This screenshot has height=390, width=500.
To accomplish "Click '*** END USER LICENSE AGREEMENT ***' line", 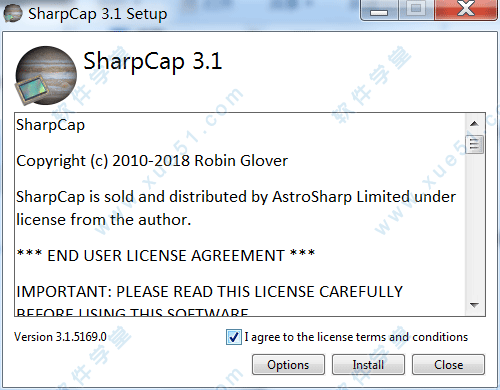I will click(x=166, y=256).
